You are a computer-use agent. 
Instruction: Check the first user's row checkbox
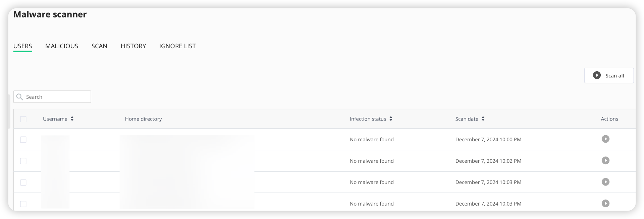(23, 140)
